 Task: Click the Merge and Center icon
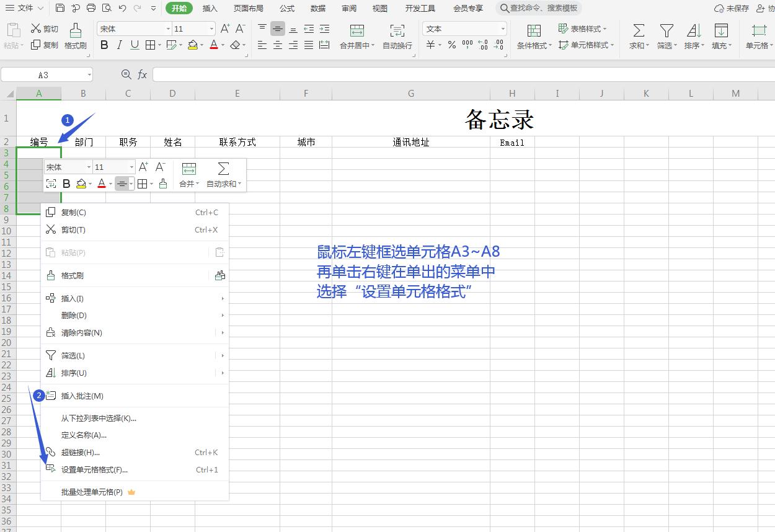click(x=357, y=30)
